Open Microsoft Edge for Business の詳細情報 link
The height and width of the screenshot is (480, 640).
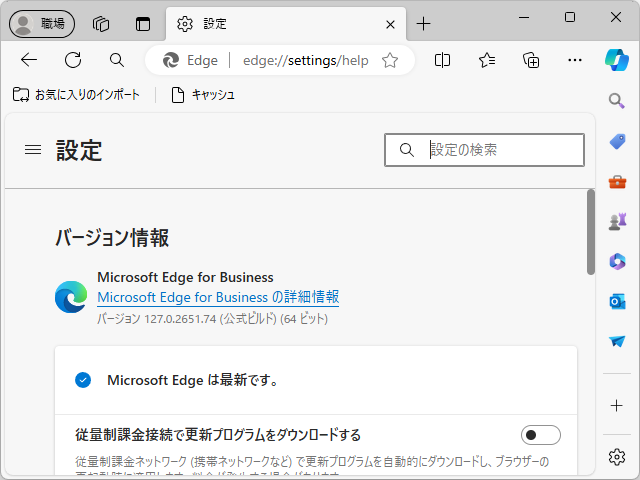click(218, 297)
